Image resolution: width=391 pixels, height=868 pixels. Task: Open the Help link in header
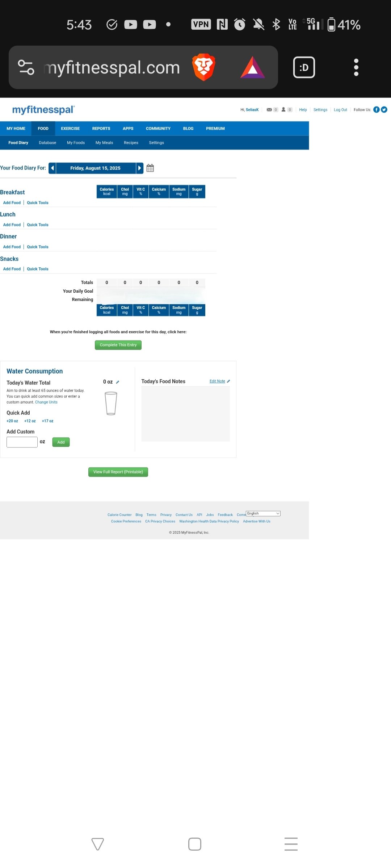(x=303, y=110)
